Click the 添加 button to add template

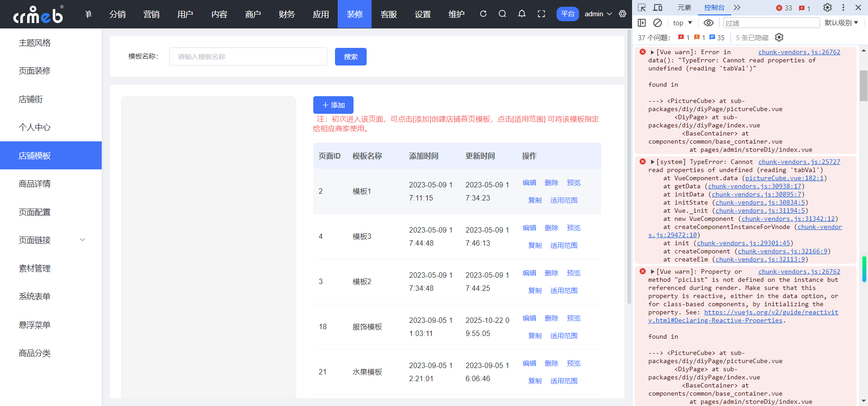(333, 105)
